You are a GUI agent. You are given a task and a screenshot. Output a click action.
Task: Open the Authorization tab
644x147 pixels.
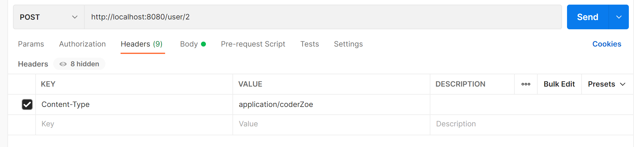coord(83,44)
